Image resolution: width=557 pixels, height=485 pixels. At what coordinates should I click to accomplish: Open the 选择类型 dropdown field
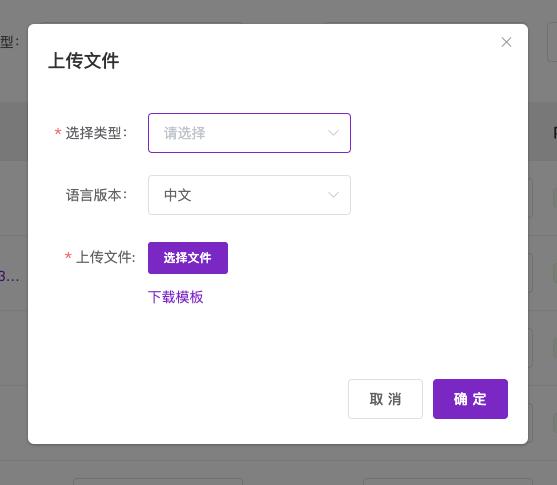pyautogui.click(x=249, y=133)
